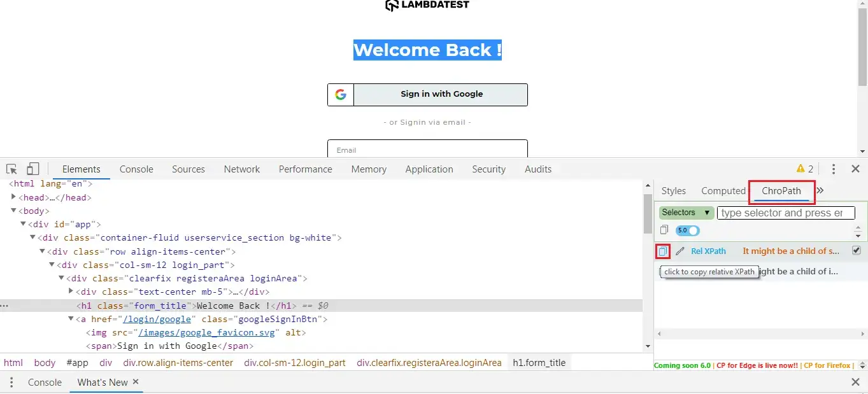Copy the relative XPath in ChroPath

coord(662,251)
